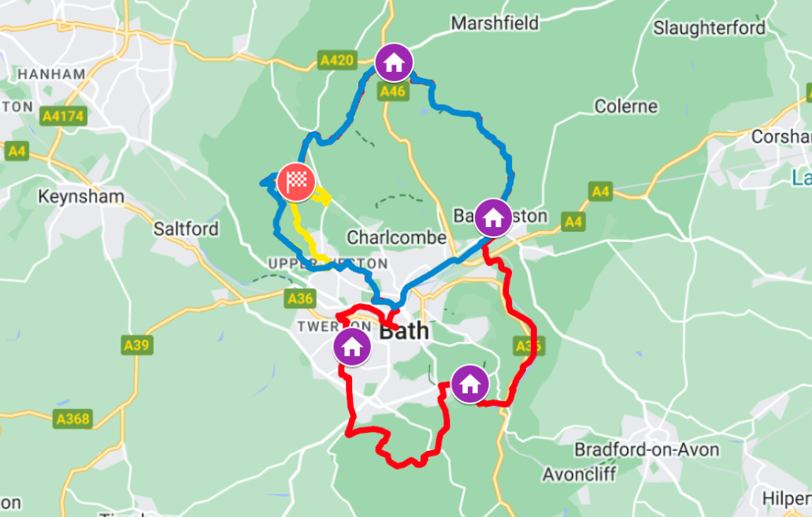812x517 pixels.
Task: Select the house marker below Twerton label
Action: pyautogui.click(x=352, y=347)
